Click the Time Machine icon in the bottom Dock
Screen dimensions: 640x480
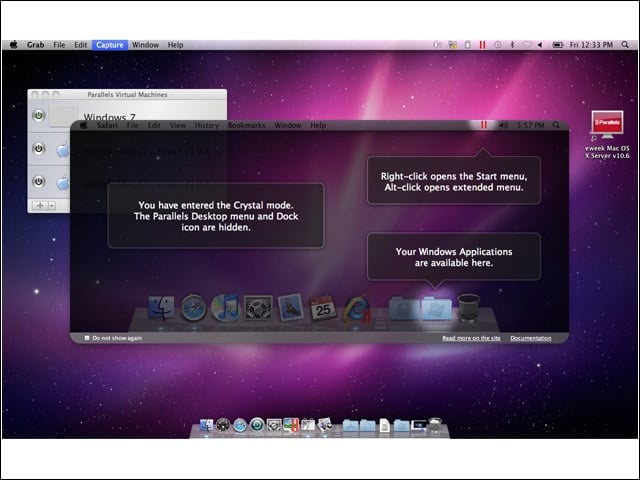[257, 425]
